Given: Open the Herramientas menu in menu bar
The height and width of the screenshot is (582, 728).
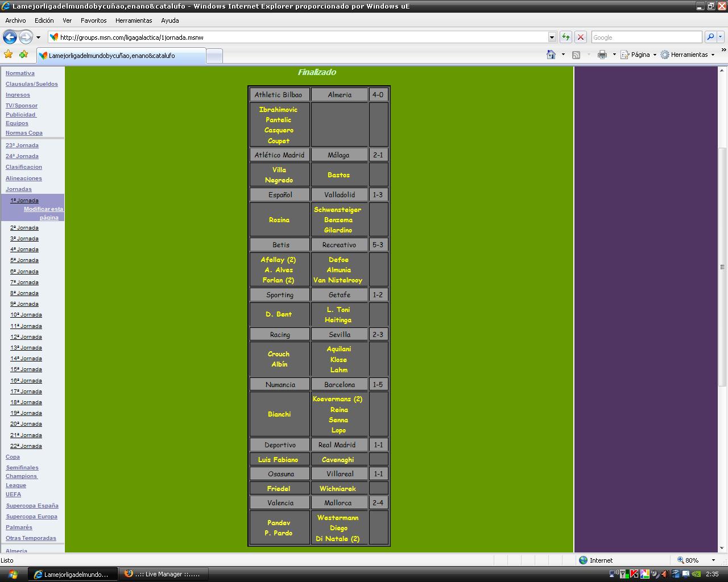Looking at the screenshot, I should coord(134,20).
